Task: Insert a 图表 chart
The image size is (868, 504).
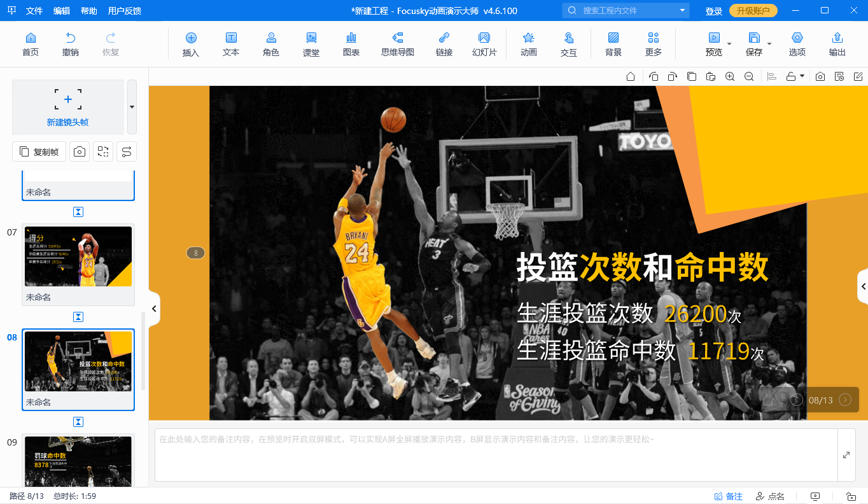Action: [351, 45]
